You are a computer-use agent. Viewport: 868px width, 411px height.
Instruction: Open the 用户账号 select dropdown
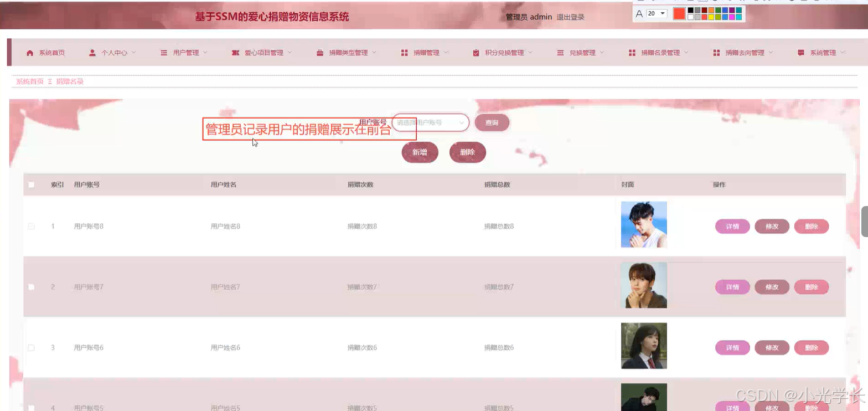point(431,122)
